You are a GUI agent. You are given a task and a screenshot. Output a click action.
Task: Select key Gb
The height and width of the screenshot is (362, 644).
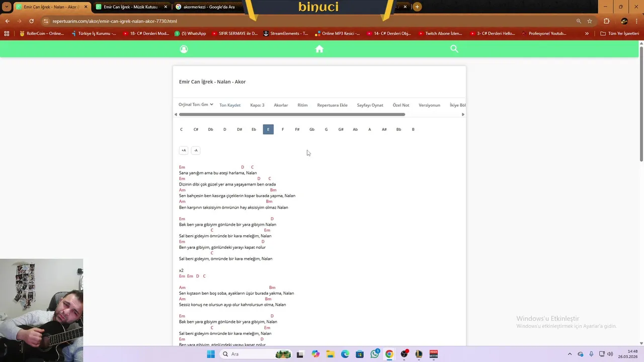click(x=312, y=129)
